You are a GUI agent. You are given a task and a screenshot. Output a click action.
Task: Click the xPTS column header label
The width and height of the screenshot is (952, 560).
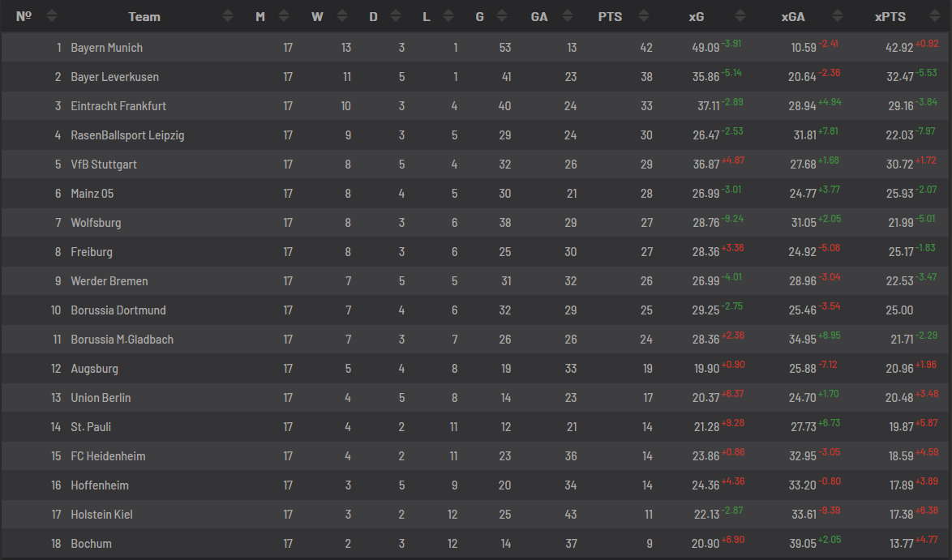pyautogui.click(x=890, y=17)
